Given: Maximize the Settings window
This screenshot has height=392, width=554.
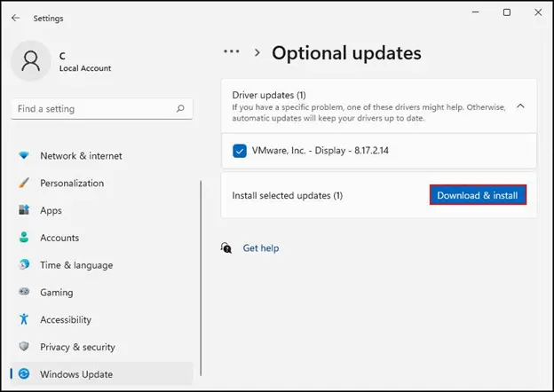Looking at the screenshot, I should [507, 12].
